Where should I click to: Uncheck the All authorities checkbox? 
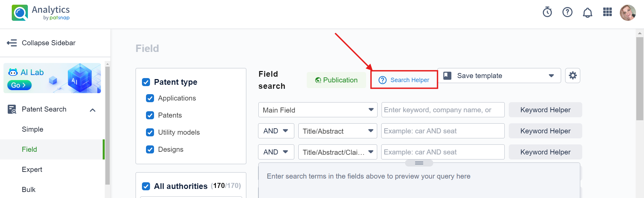click(x=146, y=186)
